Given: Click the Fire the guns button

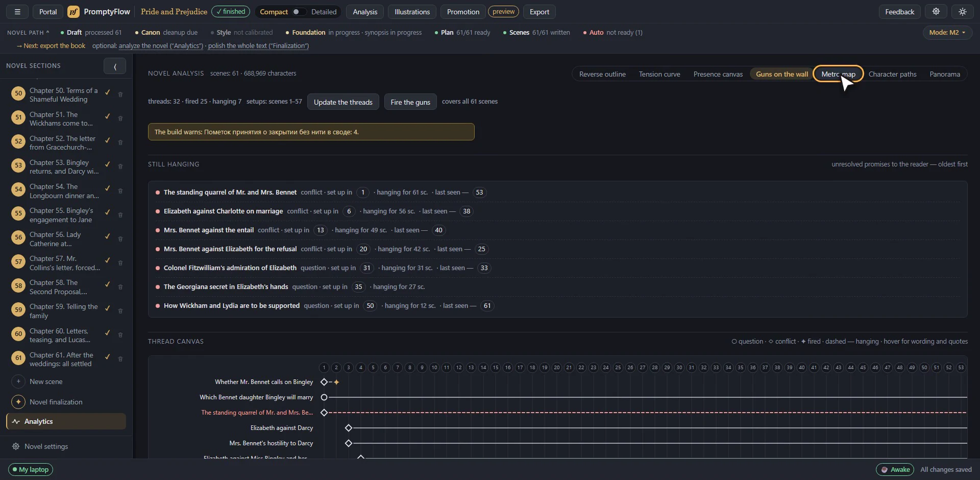Looking at the screenshot, I should pos(410,102).
